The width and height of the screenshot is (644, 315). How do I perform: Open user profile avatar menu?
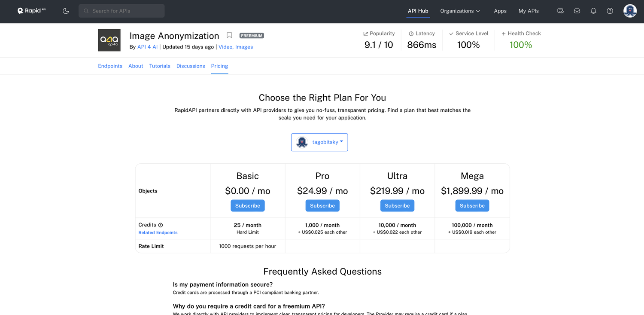(x=630, y=11)
